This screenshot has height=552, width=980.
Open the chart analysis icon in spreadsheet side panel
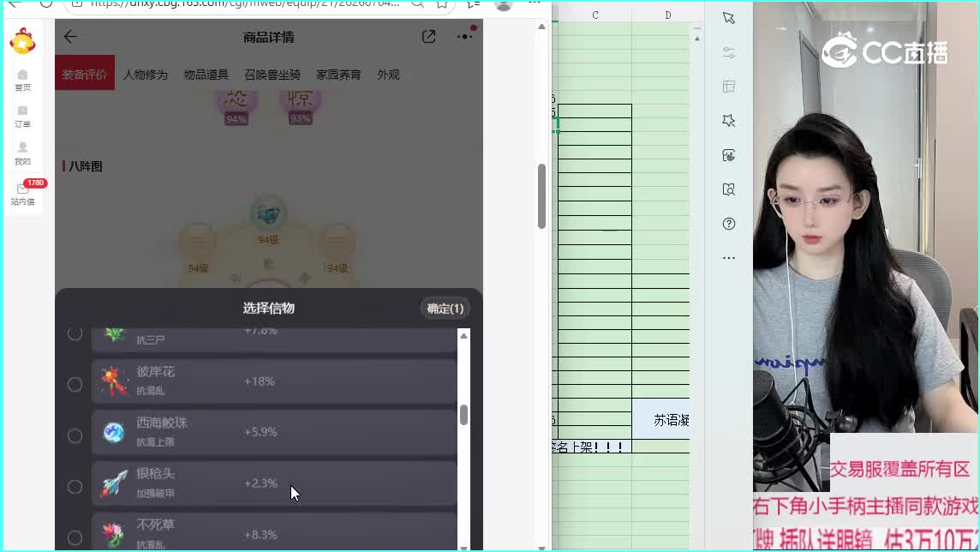click(x=729, y=155)
